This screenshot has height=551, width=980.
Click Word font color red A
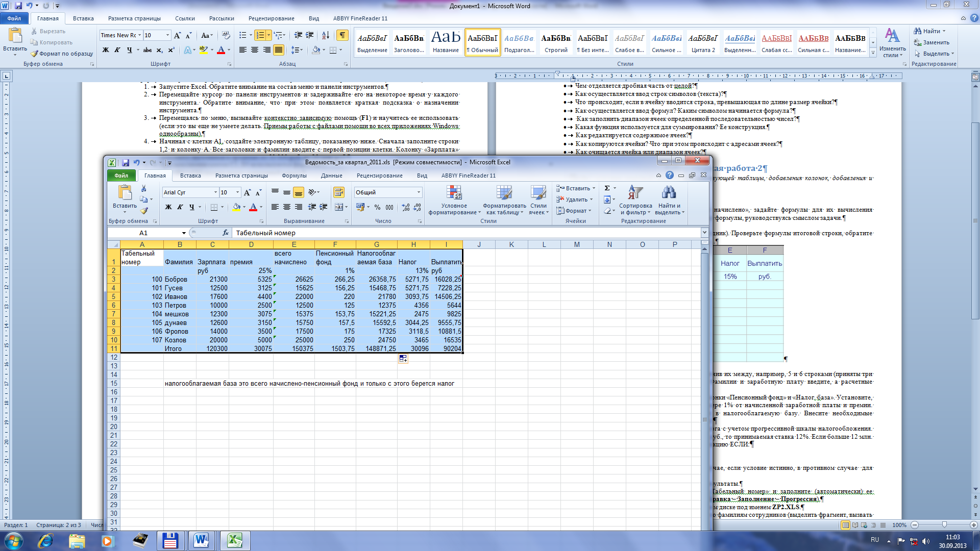click(221, 50)
